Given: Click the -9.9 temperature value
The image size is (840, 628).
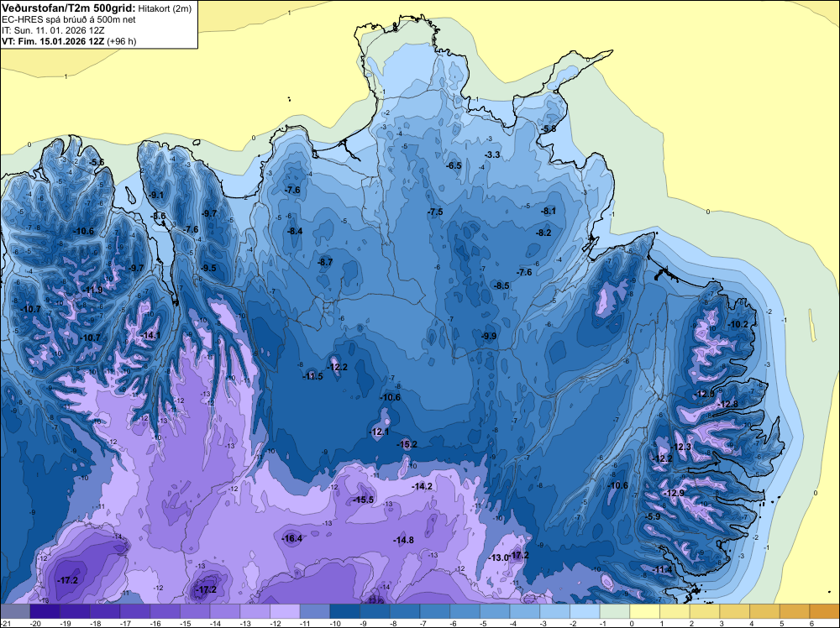Looking at the screenshot, I should point(489,336).
